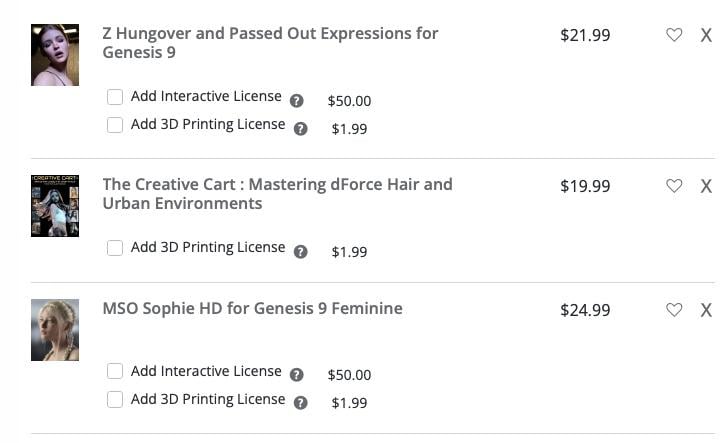The height and width of the screenshot is (443, 726).
Task: Click the MSO Sophie HD product thumbnail
Action: (55, 329)
